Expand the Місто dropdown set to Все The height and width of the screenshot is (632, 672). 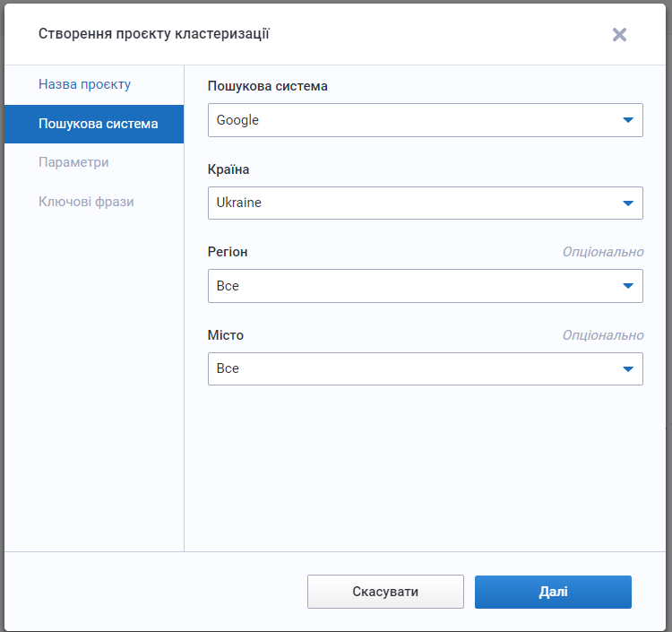[412, 368]
